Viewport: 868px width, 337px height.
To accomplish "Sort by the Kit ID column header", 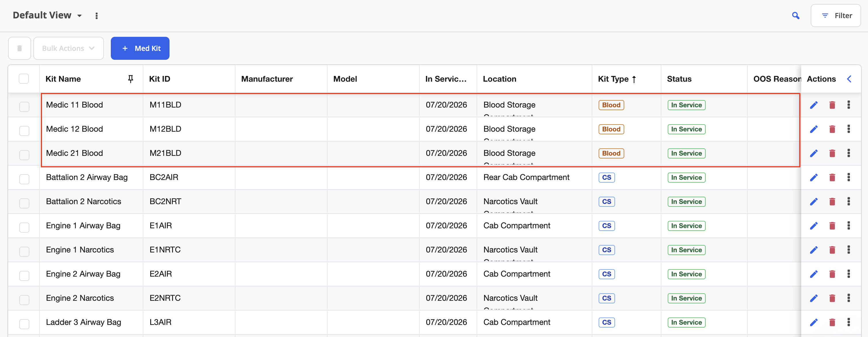I will click(x=160, y=79).
